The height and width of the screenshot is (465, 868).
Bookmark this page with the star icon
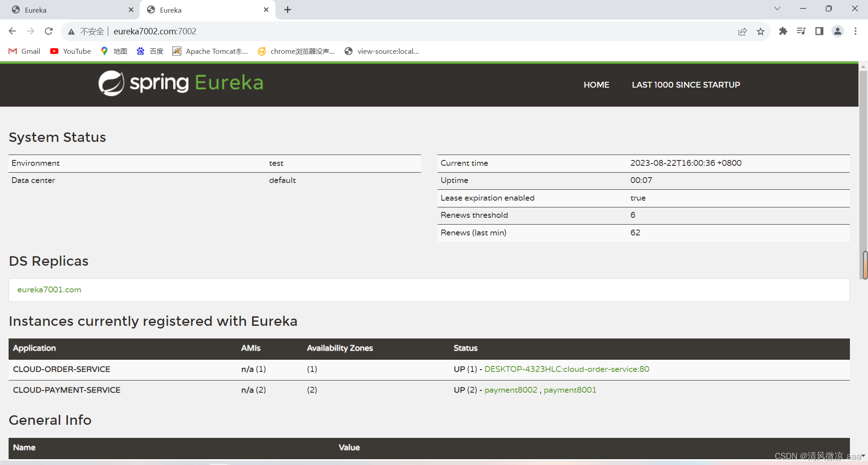coord(761,31)
